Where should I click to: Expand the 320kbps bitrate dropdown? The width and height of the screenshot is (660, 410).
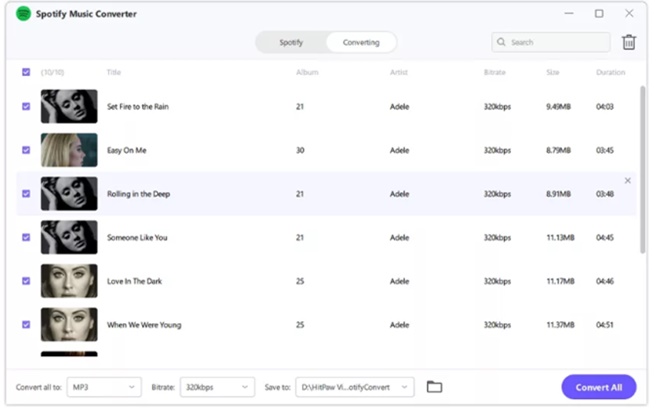[217, 387]
